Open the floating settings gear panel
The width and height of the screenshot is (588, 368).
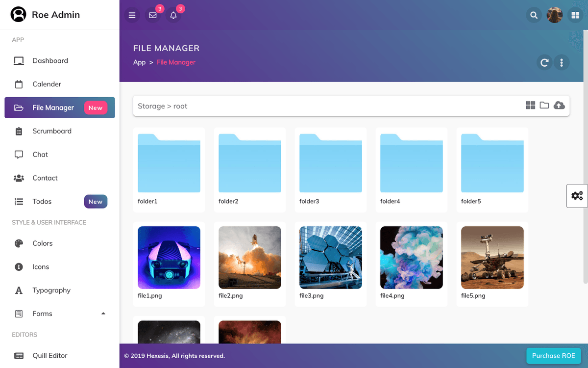click(x=577, y=195)
